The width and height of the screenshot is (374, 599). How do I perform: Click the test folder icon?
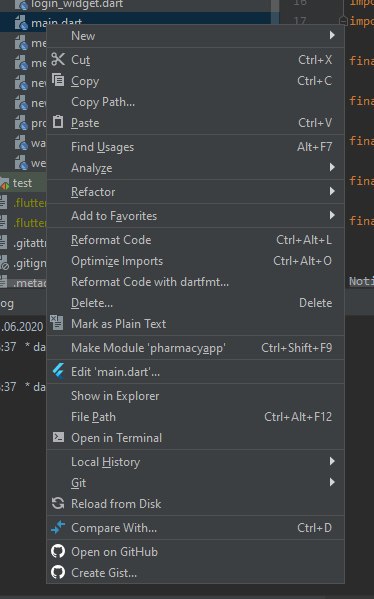(5, 184)
